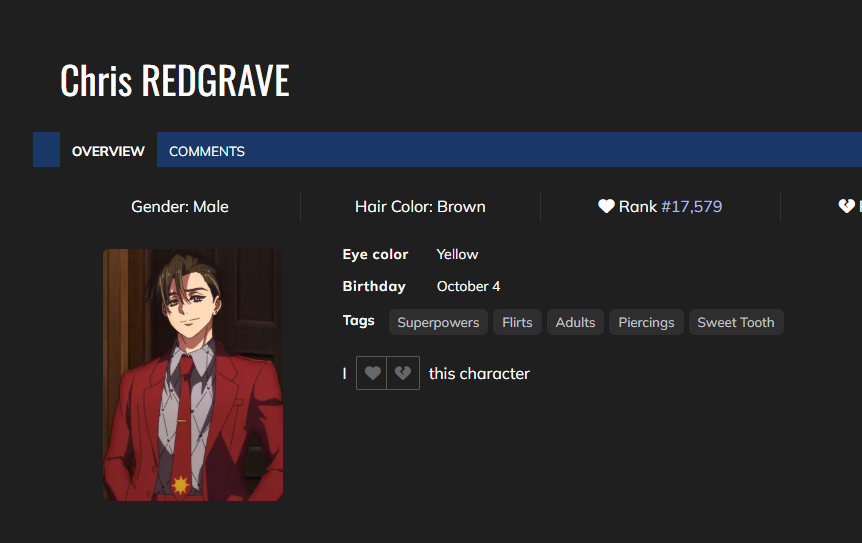
Task: Open rank #17,579 link
Action: click(x=692, y=207)
